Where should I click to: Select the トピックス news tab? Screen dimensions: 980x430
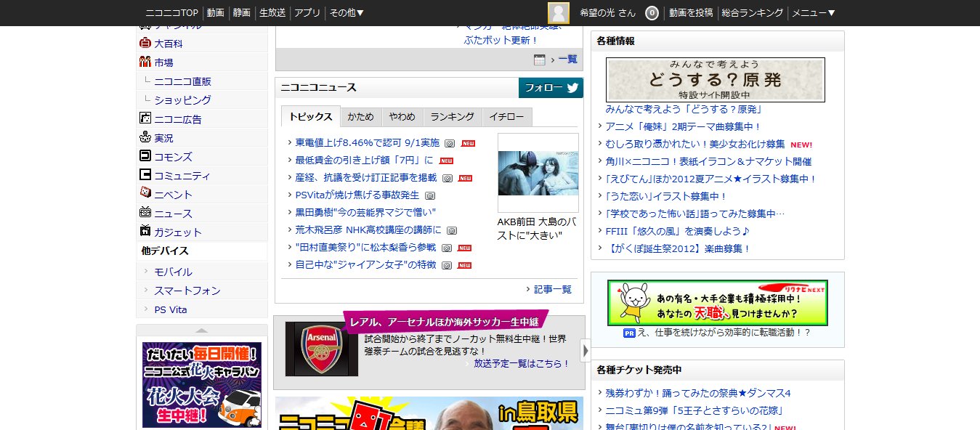(x=311, y=117)
